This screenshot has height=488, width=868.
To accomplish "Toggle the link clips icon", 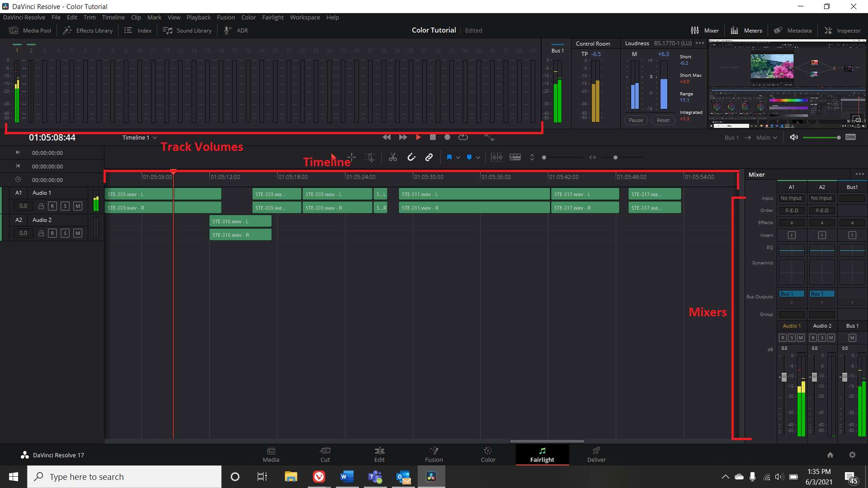I will tap(429, 157).
